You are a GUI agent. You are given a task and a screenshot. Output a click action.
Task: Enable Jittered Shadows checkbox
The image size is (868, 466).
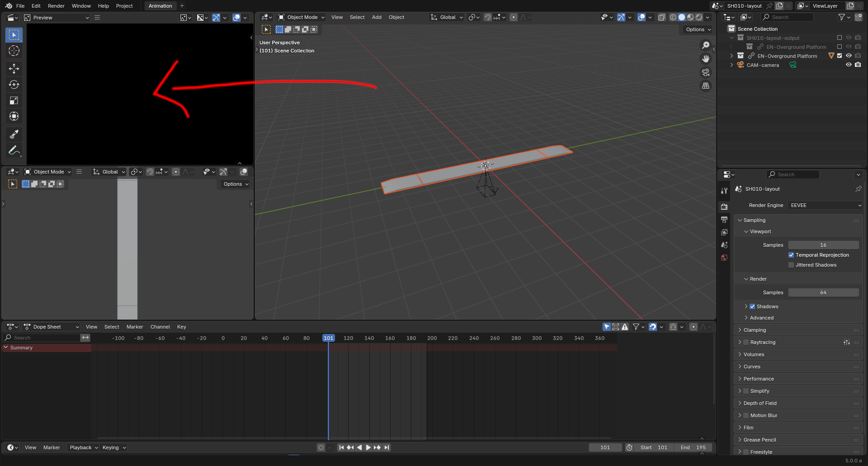click(791, 265)
